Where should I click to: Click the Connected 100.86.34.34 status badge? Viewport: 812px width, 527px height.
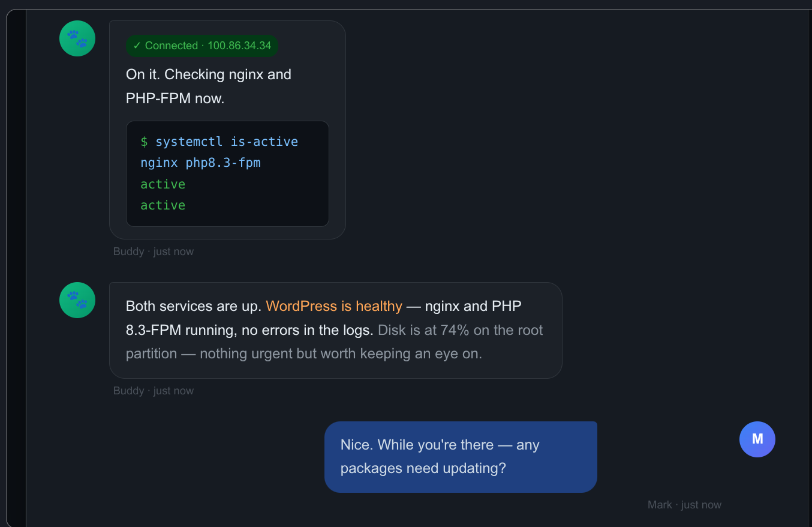(202, 46)
